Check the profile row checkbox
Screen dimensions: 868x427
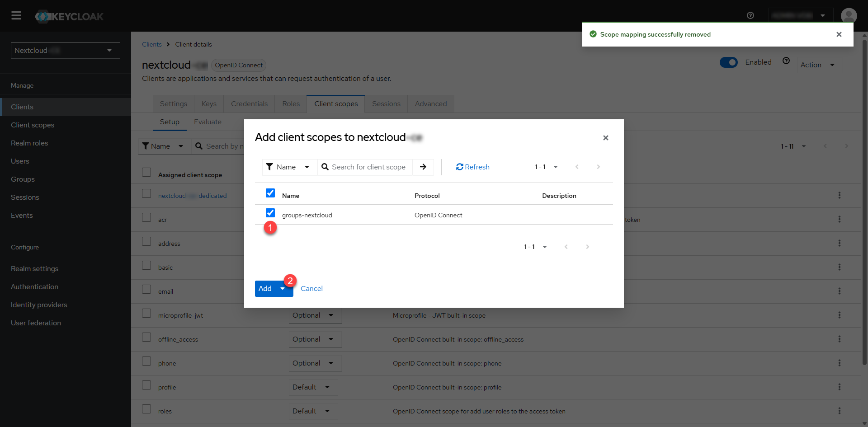pyautogui.click(x=146, y=385)
